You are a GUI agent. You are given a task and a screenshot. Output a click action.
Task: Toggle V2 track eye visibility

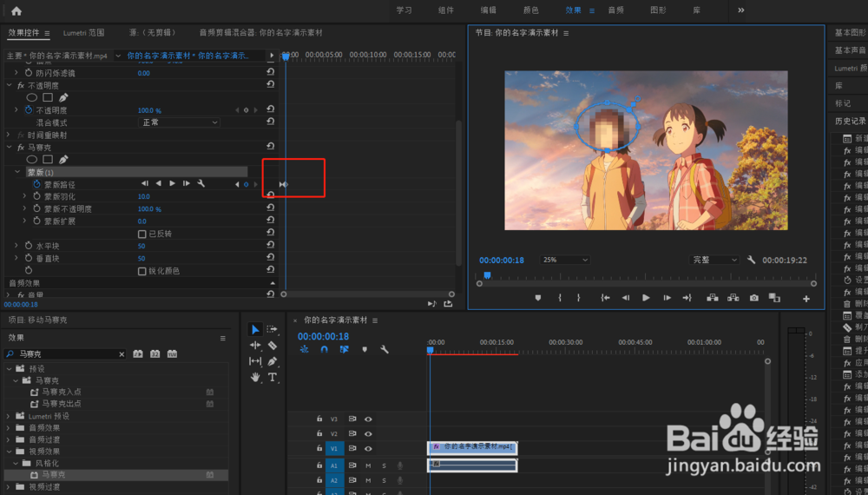(368, 433)
